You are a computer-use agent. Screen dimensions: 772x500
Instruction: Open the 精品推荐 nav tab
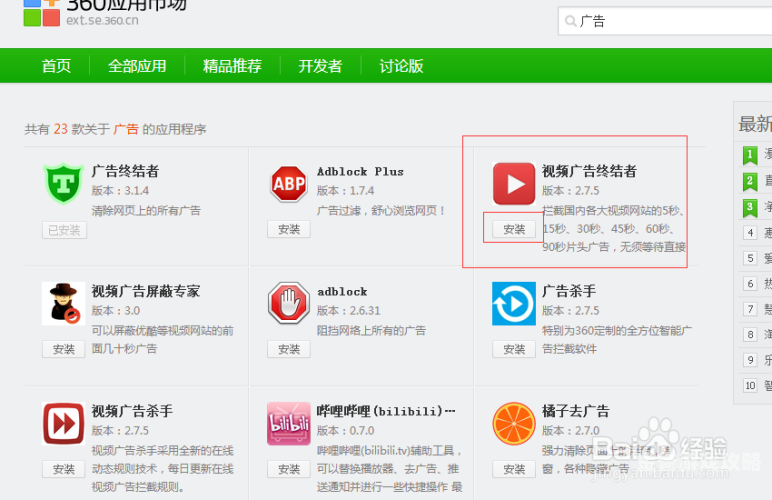click(232, 66)
